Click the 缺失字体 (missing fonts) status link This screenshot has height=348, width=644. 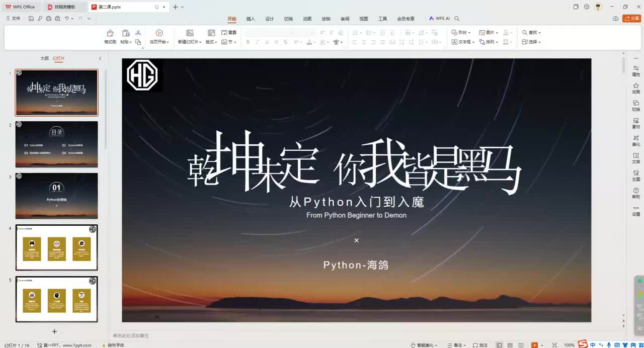point(114,345)
